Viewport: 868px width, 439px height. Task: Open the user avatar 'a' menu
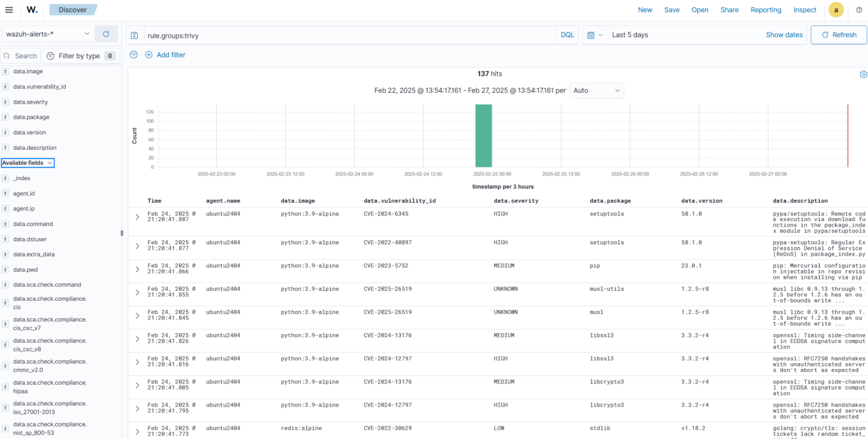836,10
